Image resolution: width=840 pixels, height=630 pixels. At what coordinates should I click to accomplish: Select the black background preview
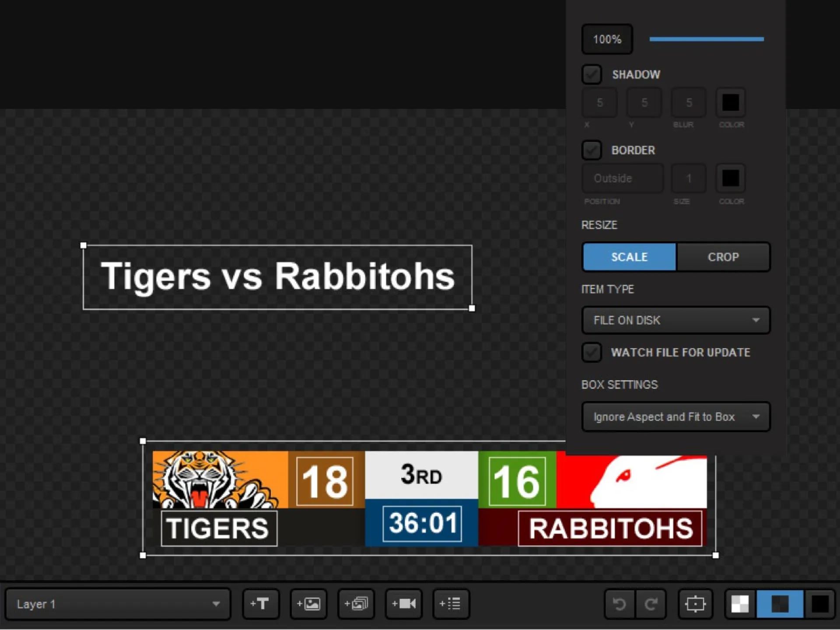pyautogui.click(x=820, y=604)
